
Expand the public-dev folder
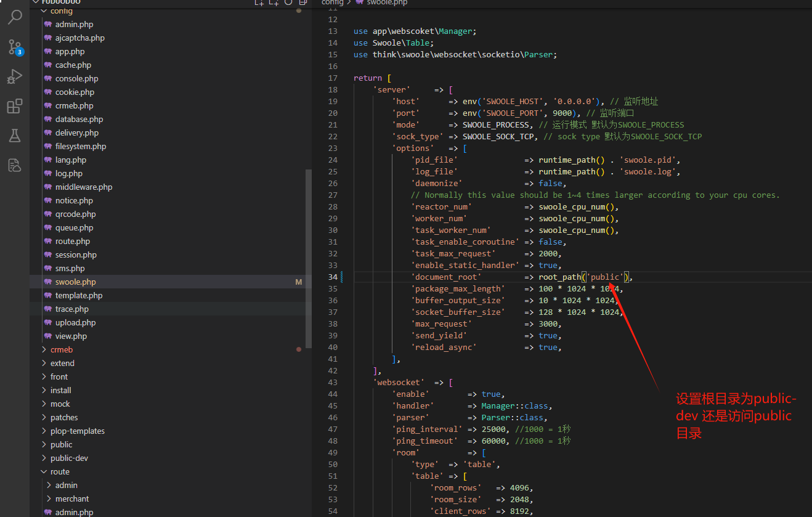[69, 458]
